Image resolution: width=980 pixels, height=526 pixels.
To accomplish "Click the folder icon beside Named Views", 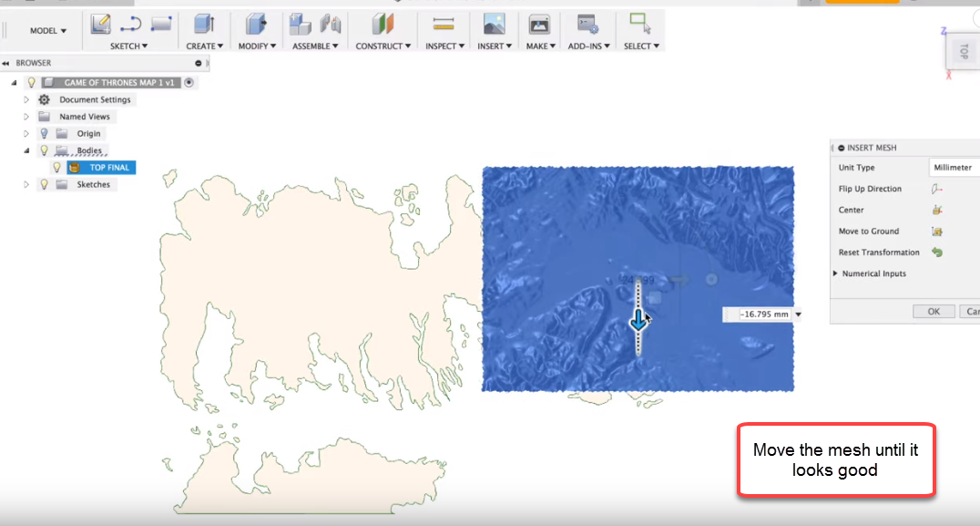I will (x=44, y=117).
